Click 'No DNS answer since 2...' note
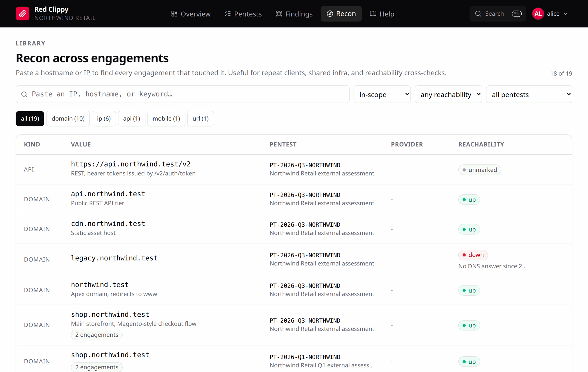 click(492, 266)
